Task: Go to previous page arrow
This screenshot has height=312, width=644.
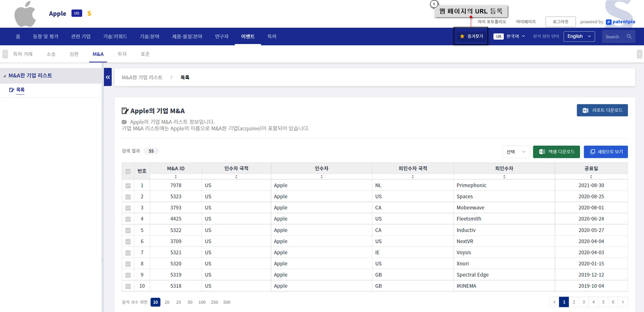Action: tap(554, 302)
